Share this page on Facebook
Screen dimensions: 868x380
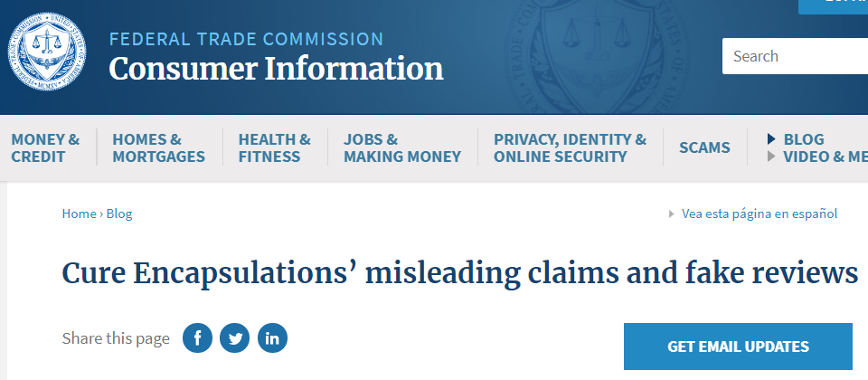[x=197, y=338]
